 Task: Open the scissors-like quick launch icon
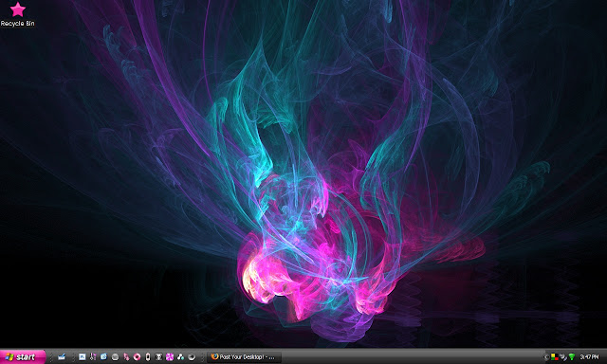click(x=93, y=356)
